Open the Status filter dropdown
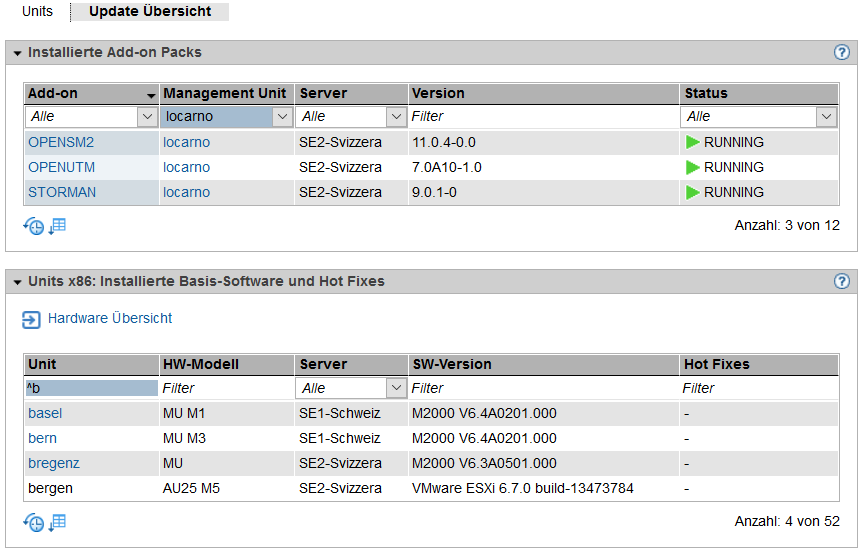863x553 pixels. click(x=759, y=117)
